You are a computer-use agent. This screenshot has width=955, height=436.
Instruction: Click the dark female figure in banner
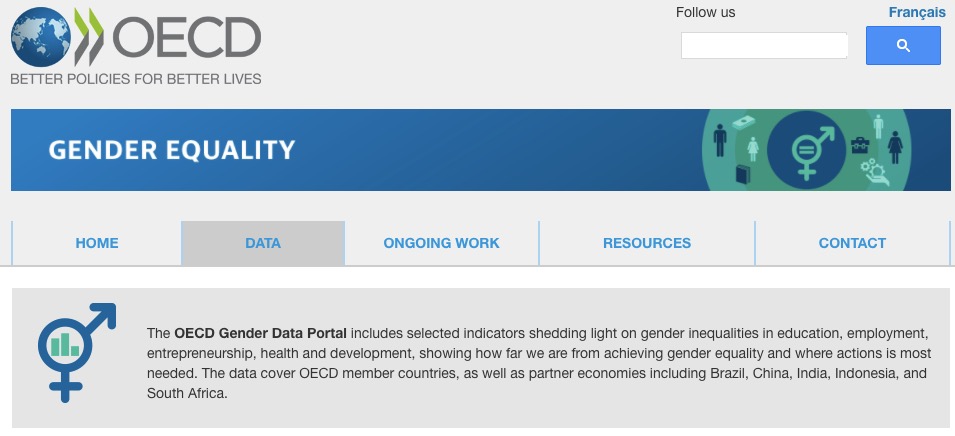click(x=895, y=147)
